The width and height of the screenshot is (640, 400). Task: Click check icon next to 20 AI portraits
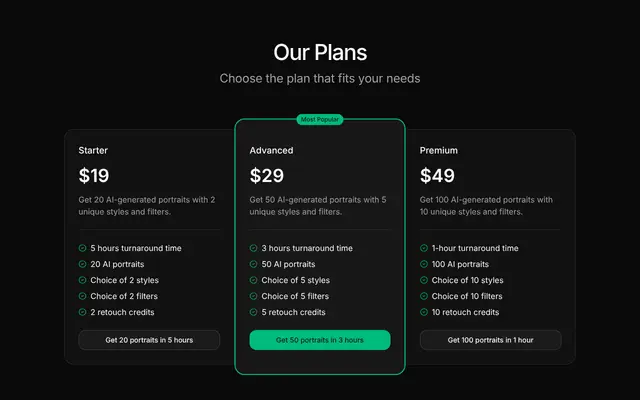82,264
